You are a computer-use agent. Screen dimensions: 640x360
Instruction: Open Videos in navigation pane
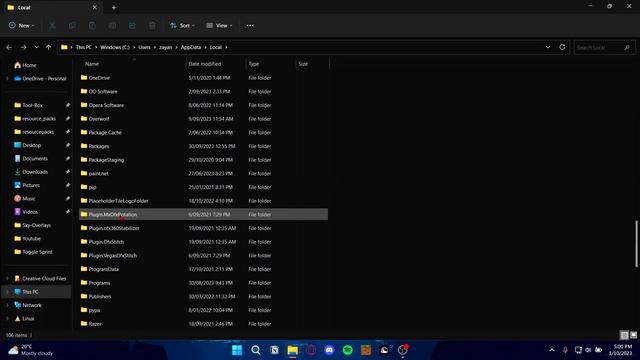(26, 212)
